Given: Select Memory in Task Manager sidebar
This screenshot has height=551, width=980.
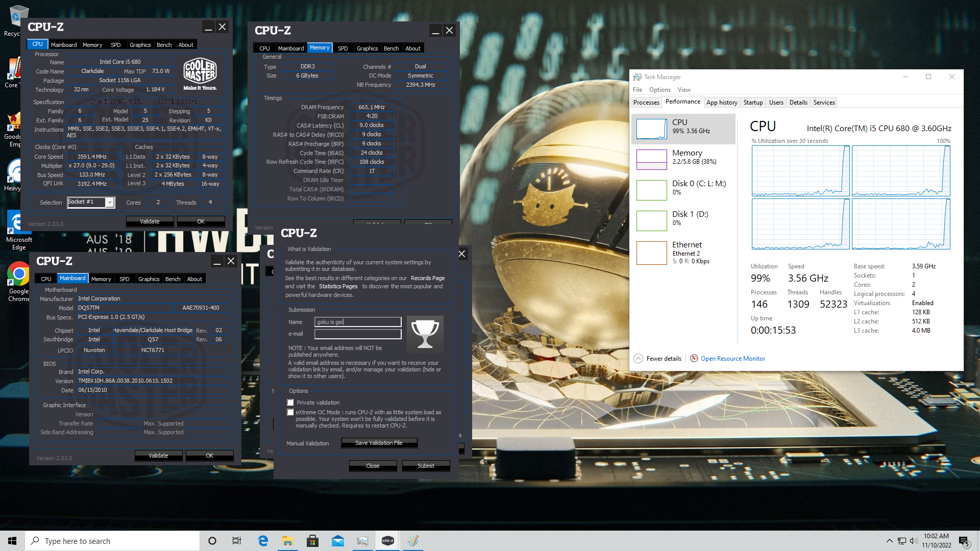Looking at the screenshot, I should point(684,159).
